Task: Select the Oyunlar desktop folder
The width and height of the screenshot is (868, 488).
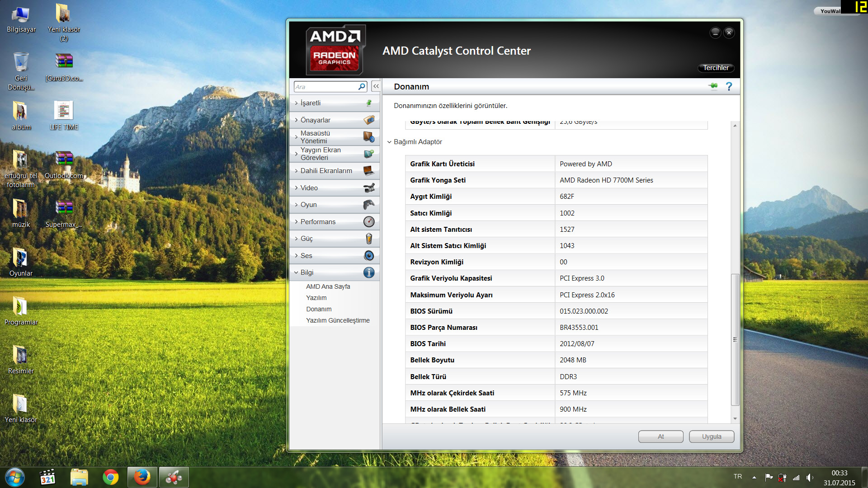Action: click(x=21, y=262)
